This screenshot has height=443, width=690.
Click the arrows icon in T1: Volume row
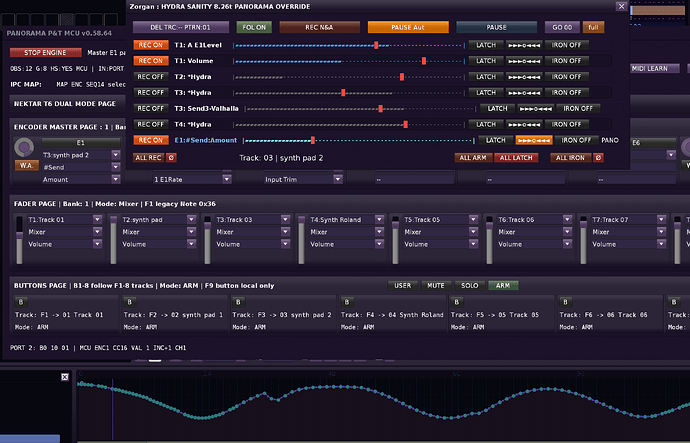coord(524,61)
